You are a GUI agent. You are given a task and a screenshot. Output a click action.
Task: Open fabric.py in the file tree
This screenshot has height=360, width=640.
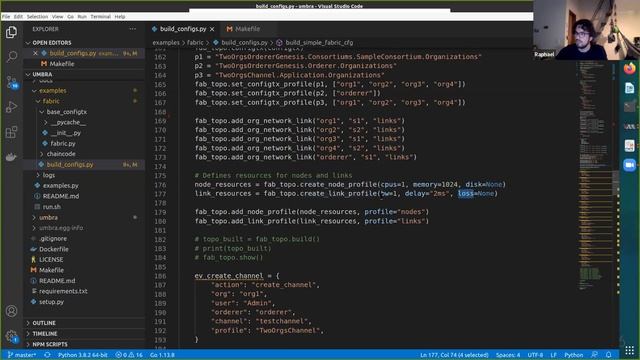[63, 144]
